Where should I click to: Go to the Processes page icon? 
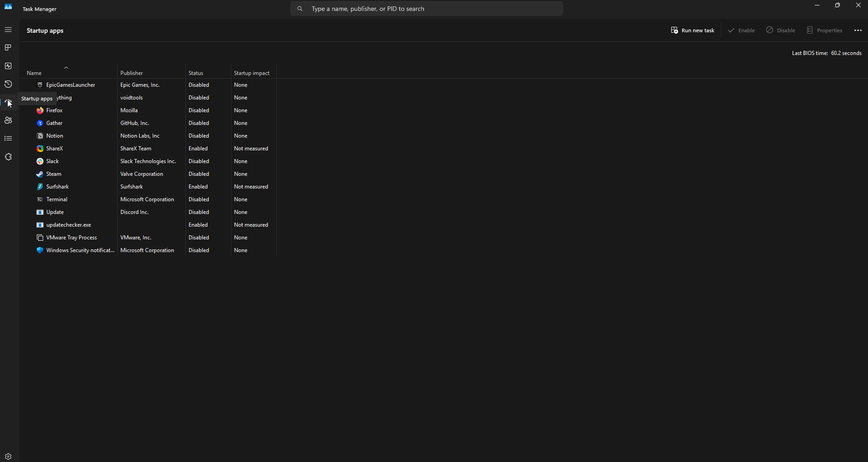point(8,48)
